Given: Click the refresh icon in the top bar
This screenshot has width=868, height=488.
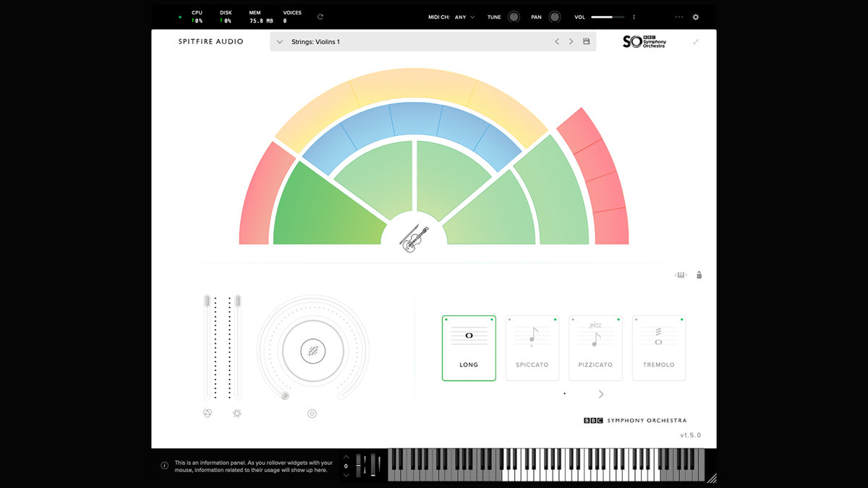Looking at the screenshot, I should [320, 17].
